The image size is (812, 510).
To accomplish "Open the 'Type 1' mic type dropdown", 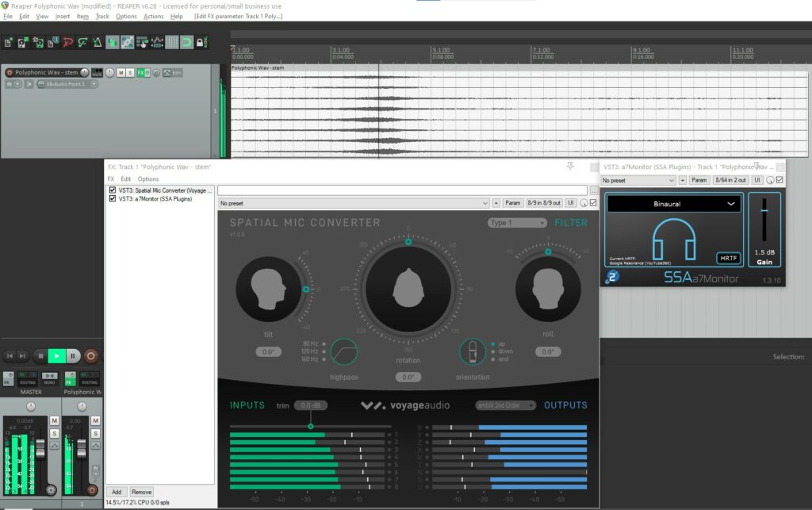I will pos(517,223).
